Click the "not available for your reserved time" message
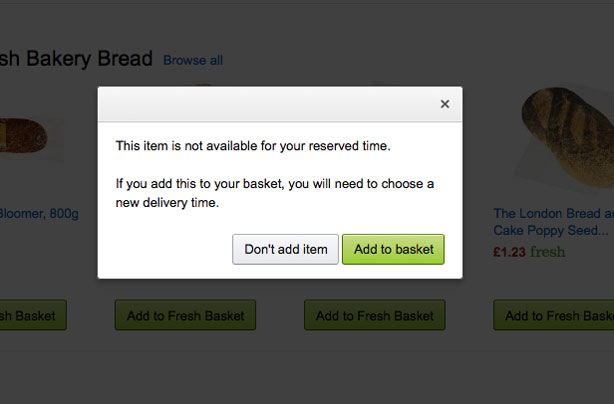Image resolution: width=614 pixels, height=404 pixels. [252, 146]
